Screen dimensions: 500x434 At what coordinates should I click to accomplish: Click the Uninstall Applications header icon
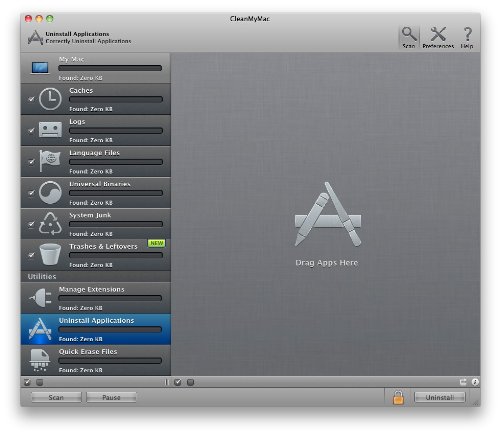[35, 37]
